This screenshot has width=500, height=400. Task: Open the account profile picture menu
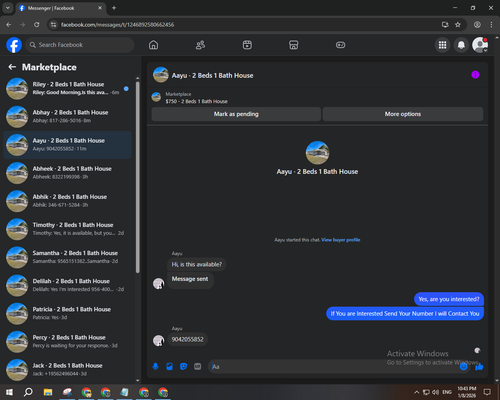(x=480, y=45)
